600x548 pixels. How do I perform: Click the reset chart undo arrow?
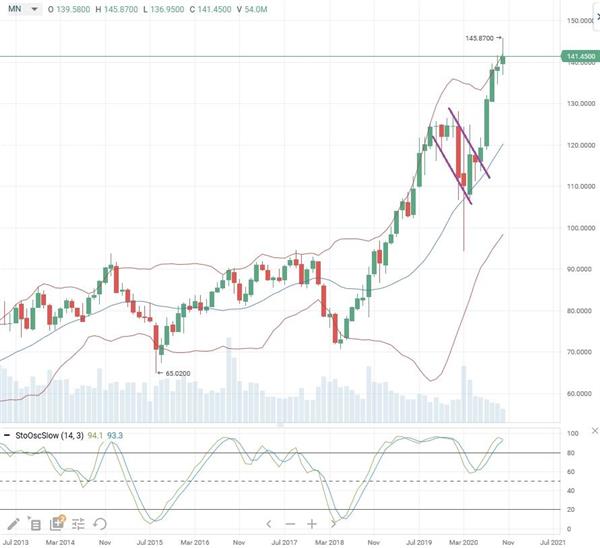click(100, 524)
